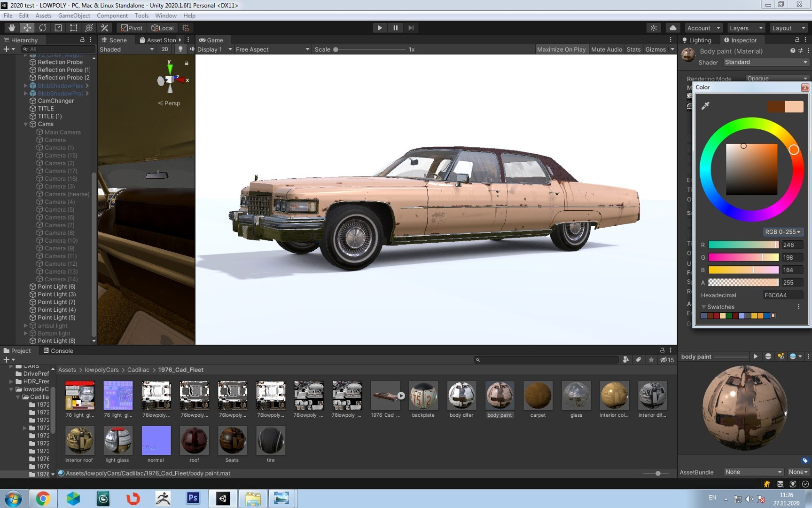This screenshot has height=508, width=812.
Task: Open lowpolyCars folder in breadcrumb
Action: (101, 370)
